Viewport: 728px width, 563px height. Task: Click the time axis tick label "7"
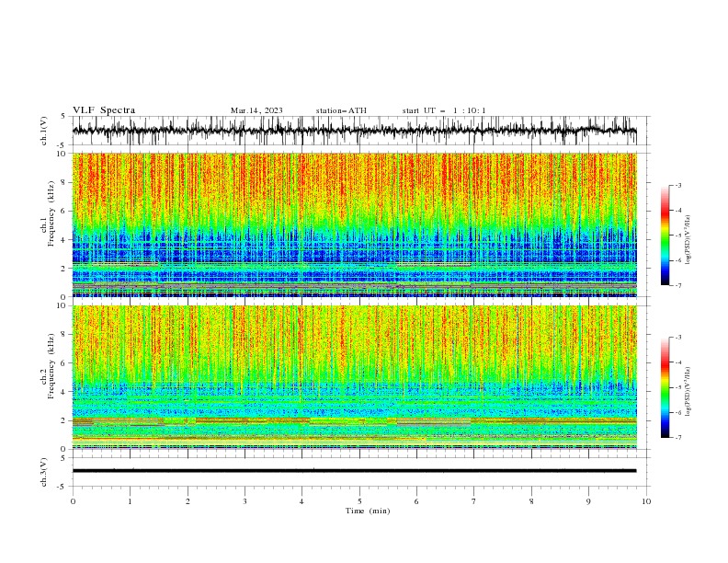[x=474, y=501]
